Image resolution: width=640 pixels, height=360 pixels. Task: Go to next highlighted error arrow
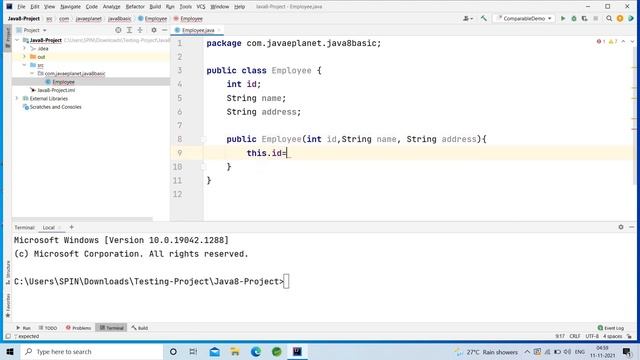point(632,42)
